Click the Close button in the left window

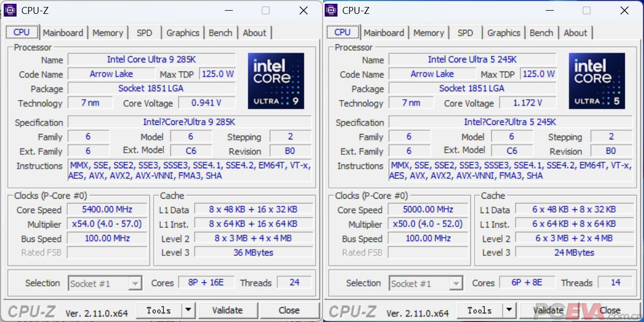(289, 310)
